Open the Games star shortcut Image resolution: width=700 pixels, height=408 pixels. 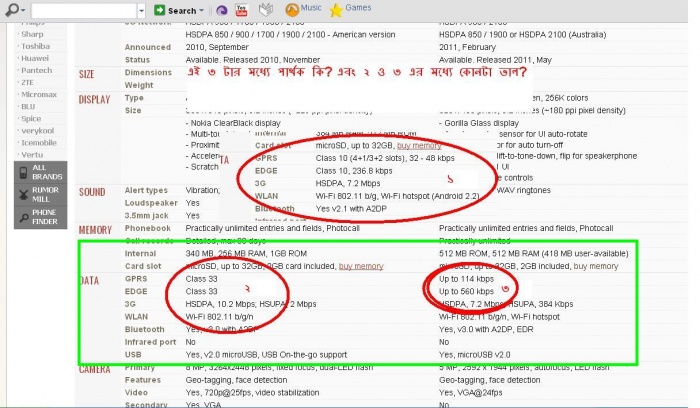point(350,9)
